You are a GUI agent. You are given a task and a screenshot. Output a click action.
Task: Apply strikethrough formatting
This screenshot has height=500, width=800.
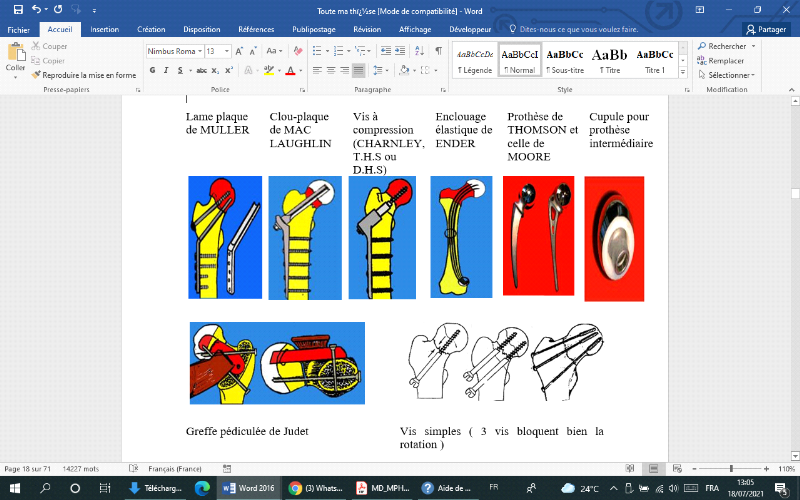tap(202, 70)
